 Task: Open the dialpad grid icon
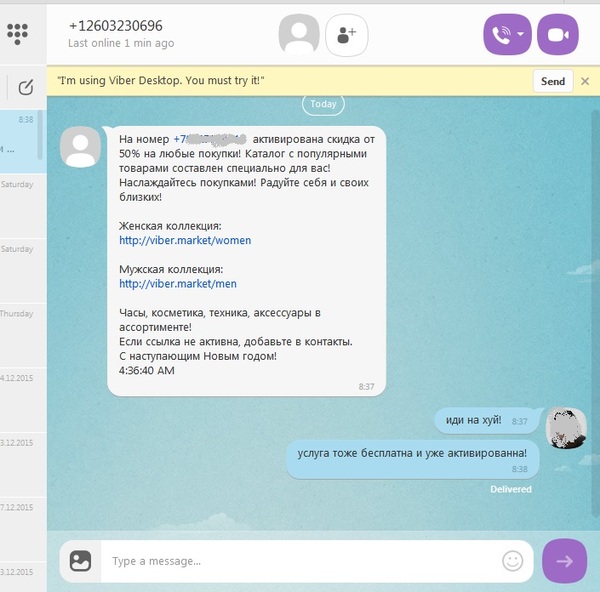tap(17, 33)
